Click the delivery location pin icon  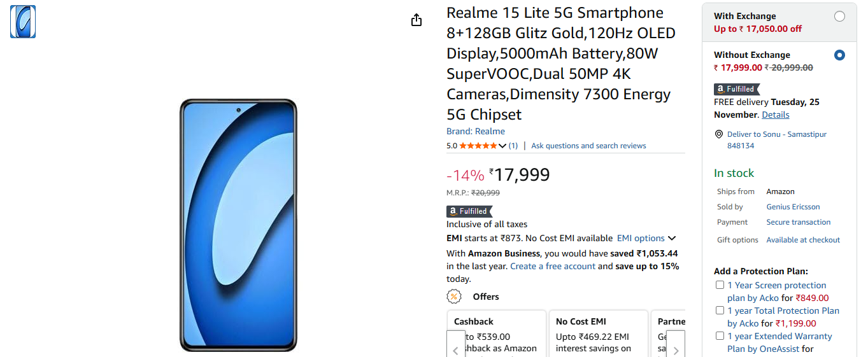[x=719, y=134]
